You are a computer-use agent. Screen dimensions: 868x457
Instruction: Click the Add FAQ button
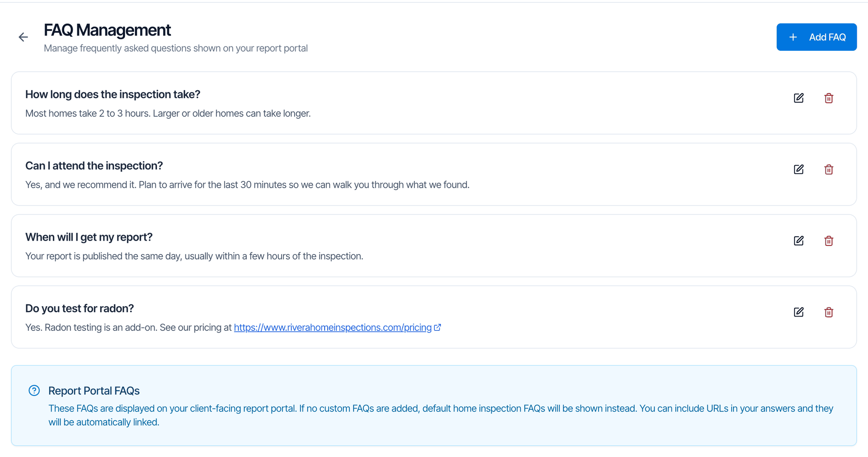[x=816, y=37]
